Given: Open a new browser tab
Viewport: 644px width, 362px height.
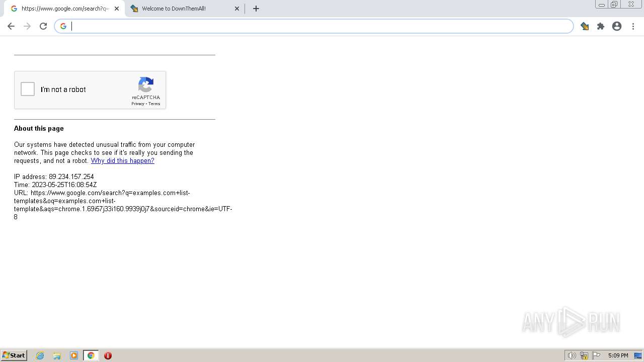Looking at the screenshot, I should (256, 9).
